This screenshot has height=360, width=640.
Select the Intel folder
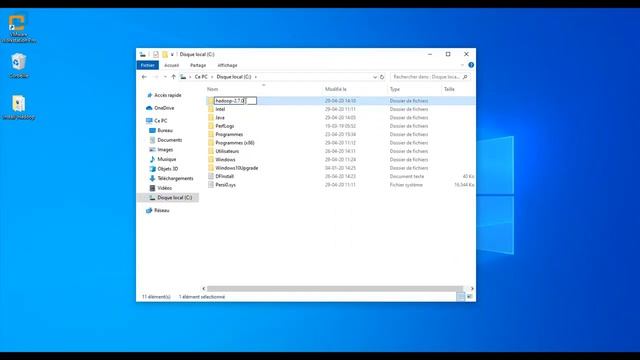(220, 109)
